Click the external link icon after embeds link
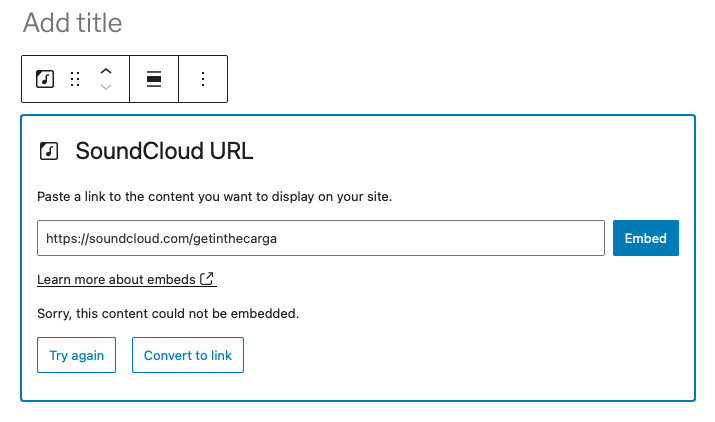The height and width of the screenshot is (422, 715). pos(207,278)
